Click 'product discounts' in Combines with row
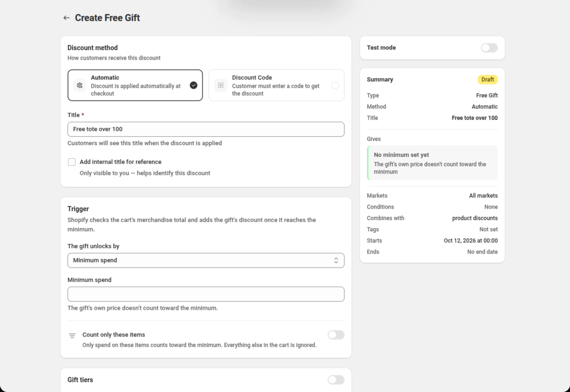Image resolution: width=570 pixels, height=392 pixels. tap(475, 218)
